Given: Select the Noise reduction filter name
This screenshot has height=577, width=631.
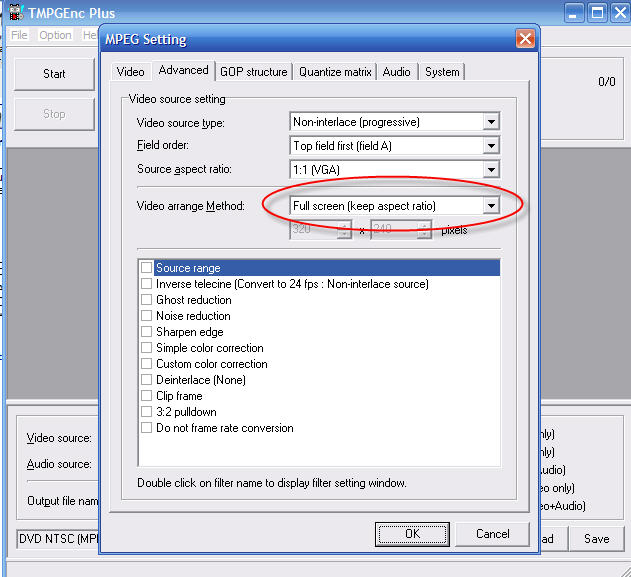Looking at the screenshot, I should (193, 316).
